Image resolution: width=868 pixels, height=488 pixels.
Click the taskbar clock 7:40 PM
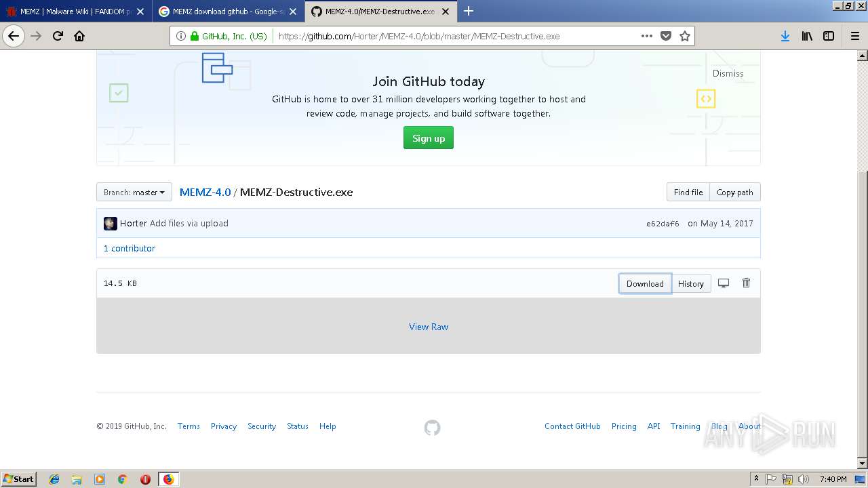click(x=833, y=479)
